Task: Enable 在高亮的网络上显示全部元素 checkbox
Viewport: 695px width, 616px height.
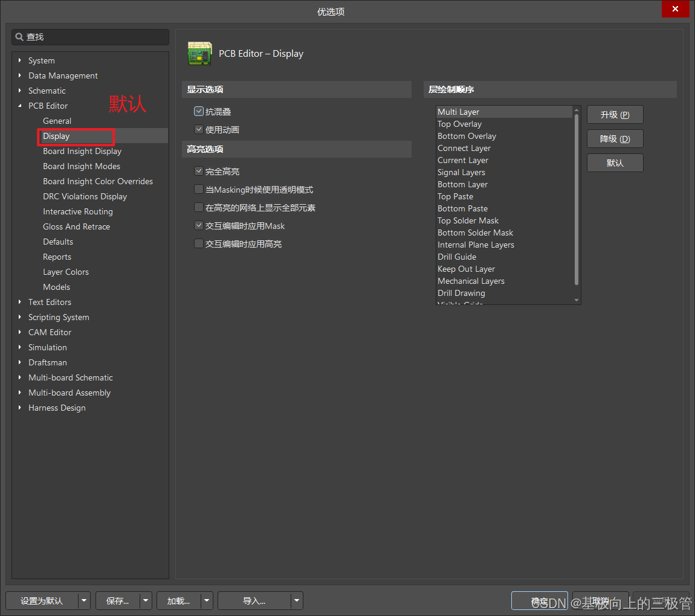Action: click(x=199, y=207)
